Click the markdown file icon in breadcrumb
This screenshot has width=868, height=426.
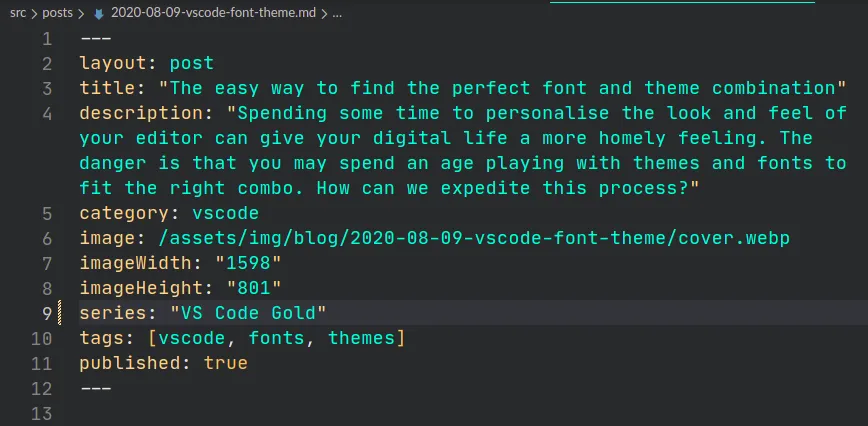point(99,14)
